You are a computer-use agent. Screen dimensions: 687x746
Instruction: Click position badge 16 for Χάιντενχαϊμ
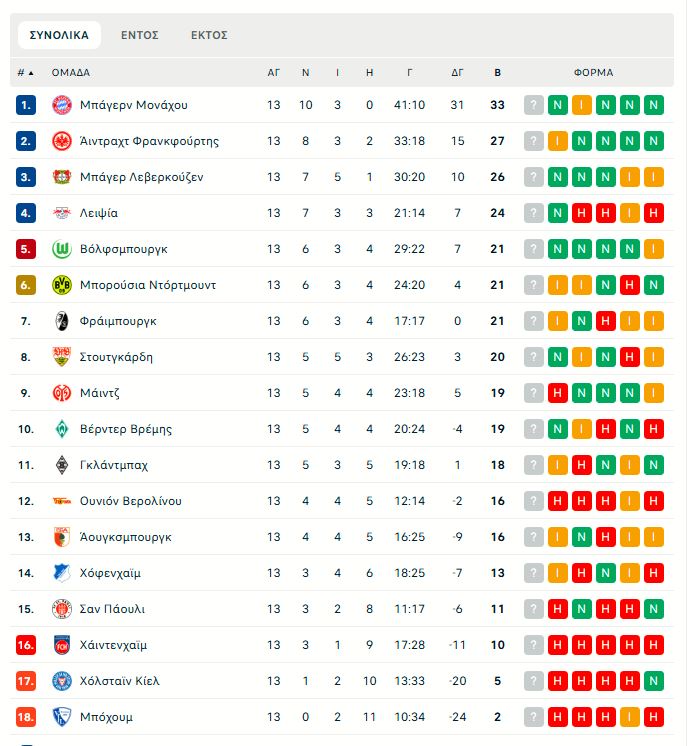[x=26, y=645]
